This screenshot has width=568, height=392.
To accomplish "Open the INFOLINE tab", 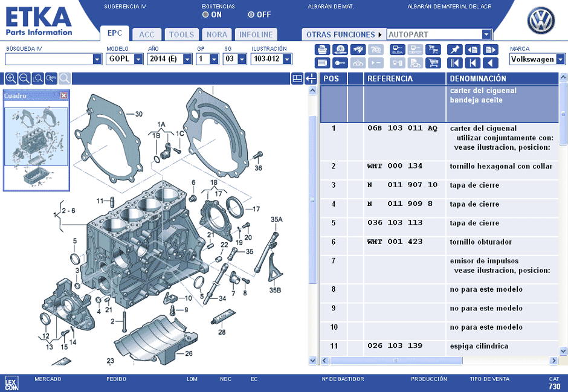I will click(256, 34).
